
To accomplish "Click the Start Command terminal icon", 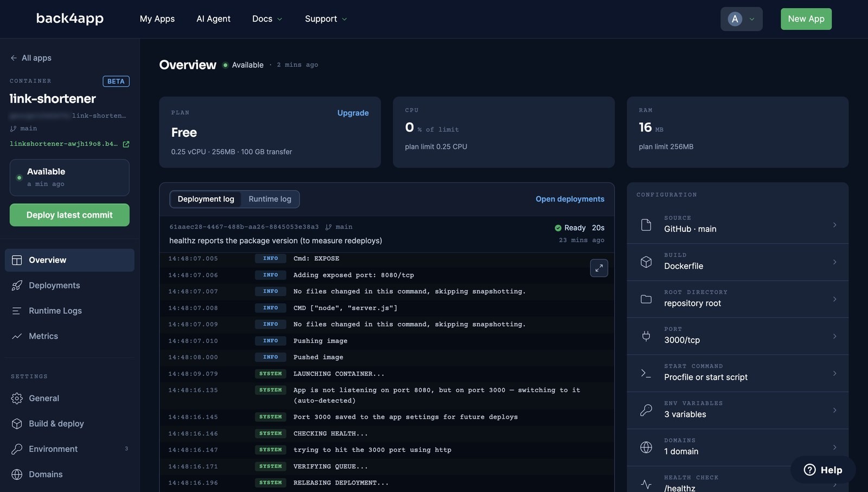I will click(x=646, y=373).
